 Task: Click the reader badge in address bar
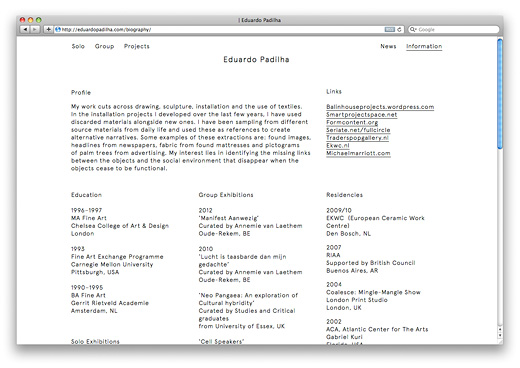[x=389, y=29]
